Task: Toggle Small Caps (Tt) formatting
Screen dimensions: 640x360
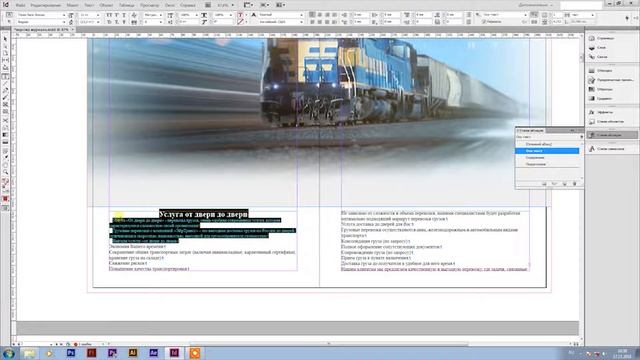Action: tap(109, 22)
